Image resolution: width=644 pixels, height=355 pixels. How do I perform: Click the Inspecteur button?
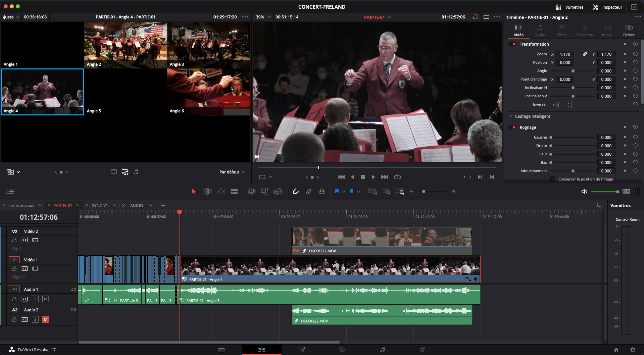[608, 7]
